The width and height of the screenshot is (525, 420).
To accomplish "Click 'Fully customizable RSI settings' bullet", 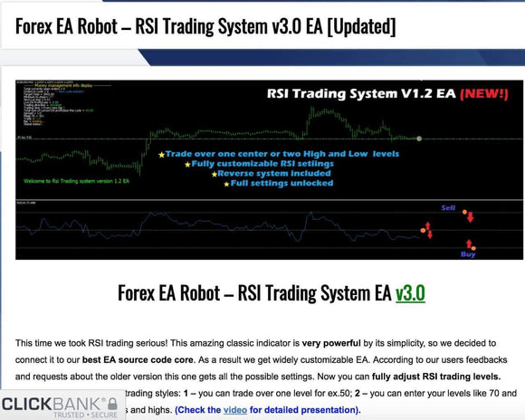I will pyautogui.click(x=262, y=164).
